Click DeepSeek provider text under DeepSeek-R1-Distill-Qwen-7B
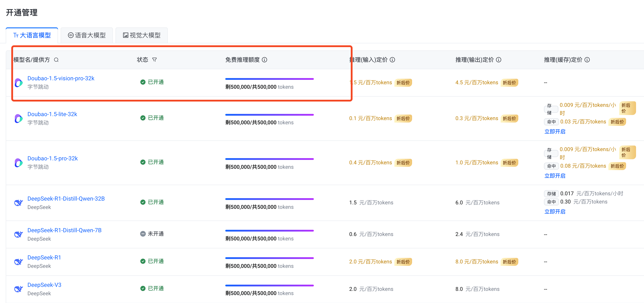This screenshot has height=303, width=644. click(x=39, y=239)
